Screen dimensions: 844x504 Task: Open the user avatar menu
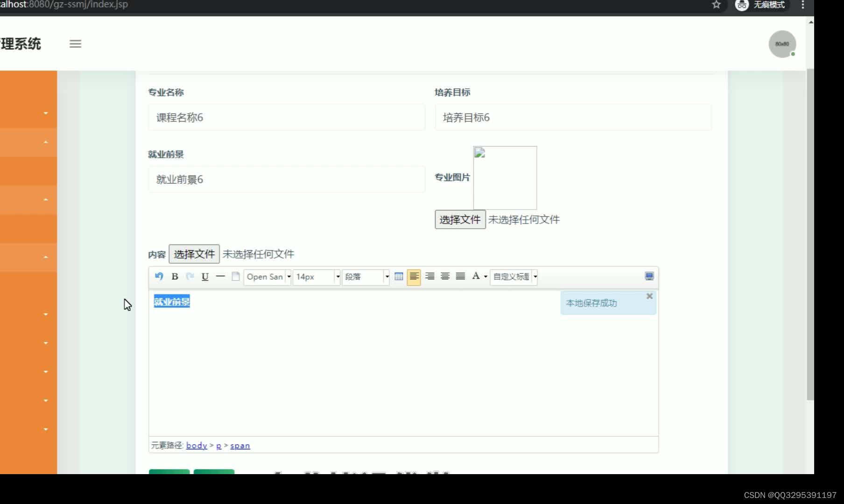(782, 44)
